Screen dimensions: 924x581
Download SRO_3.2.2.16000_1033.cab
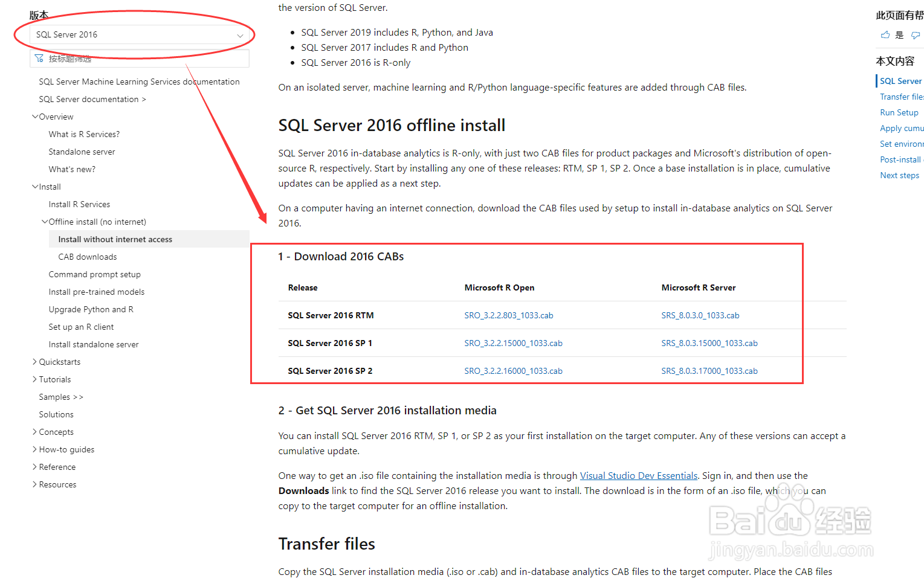tap(513, 371)
